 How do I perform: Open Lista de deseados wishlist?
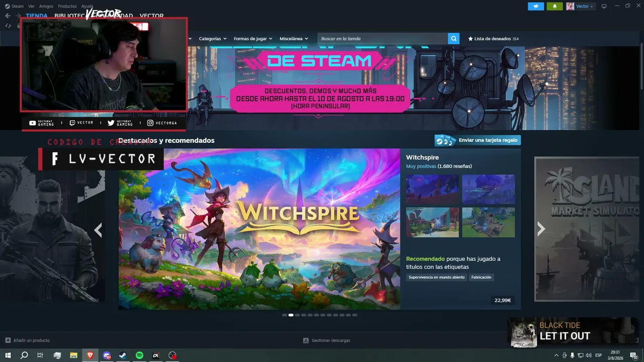pyautogui.click(x=493, y=39)
